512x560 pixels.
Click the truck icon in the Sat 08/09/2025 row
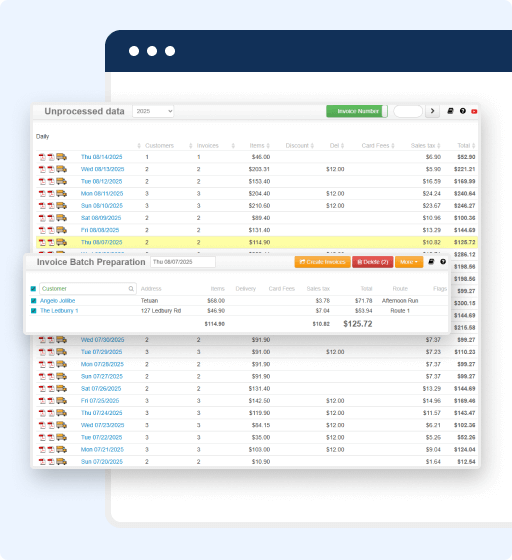point(61,218)
